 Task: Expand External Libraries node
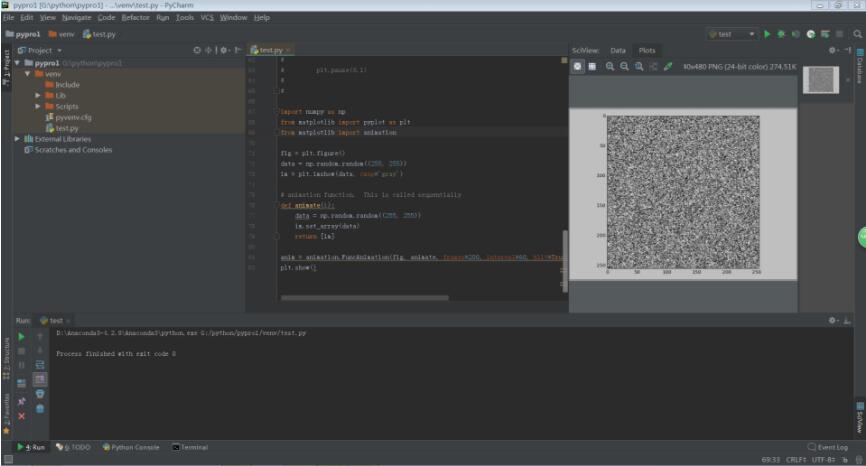click(x=17, y=139)
